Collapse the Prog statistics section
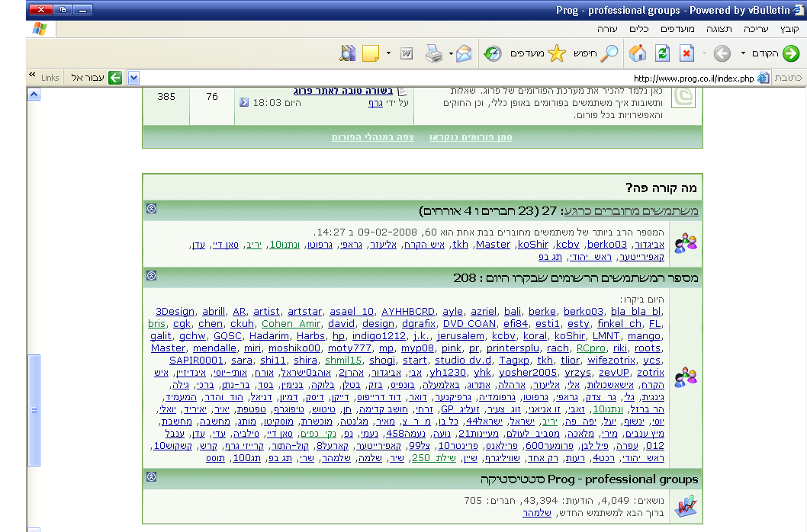This screenshot has height=532, width=807. coord(151,476)
